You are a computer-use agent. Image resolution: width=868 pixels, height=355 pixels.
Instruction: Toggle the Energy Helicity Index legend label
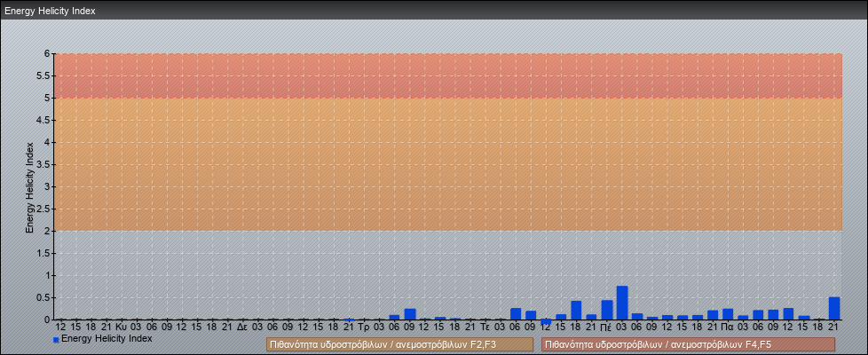pyautogui.click(x=107, y=338)
